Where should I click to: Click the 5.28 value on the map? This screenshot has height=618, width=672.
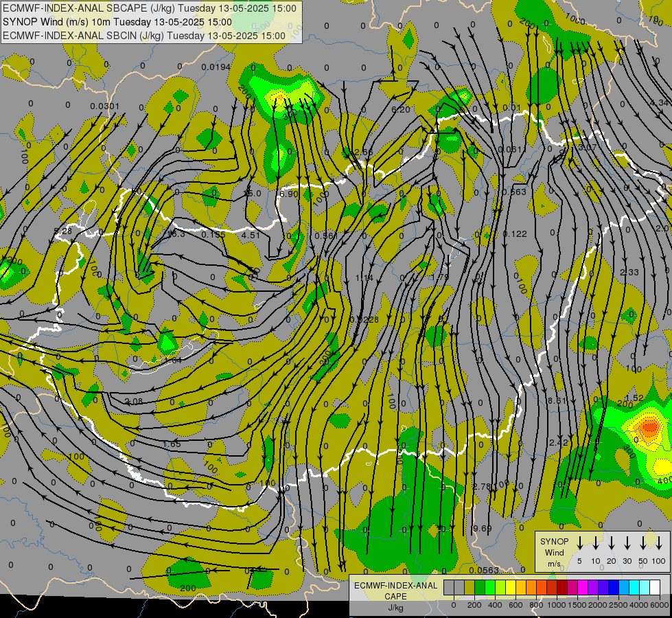pyautogui.click(x=63, y=231)
